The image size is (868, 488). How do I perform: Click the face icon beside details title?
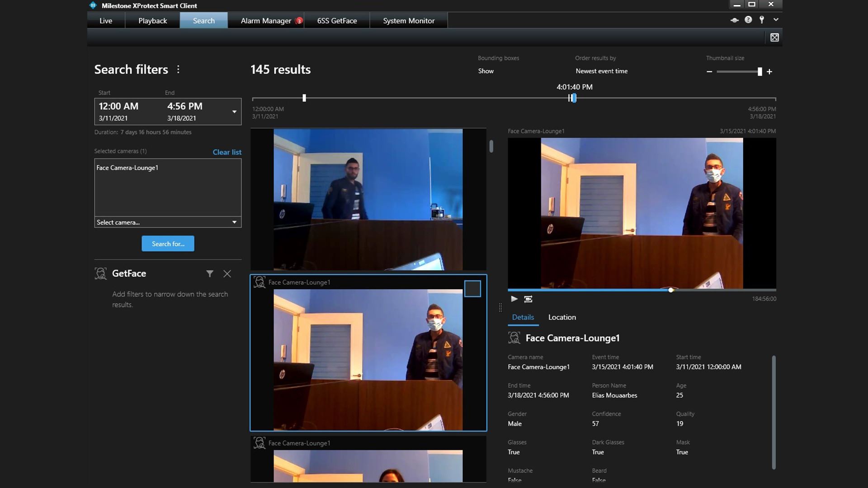tap(514, 338)
